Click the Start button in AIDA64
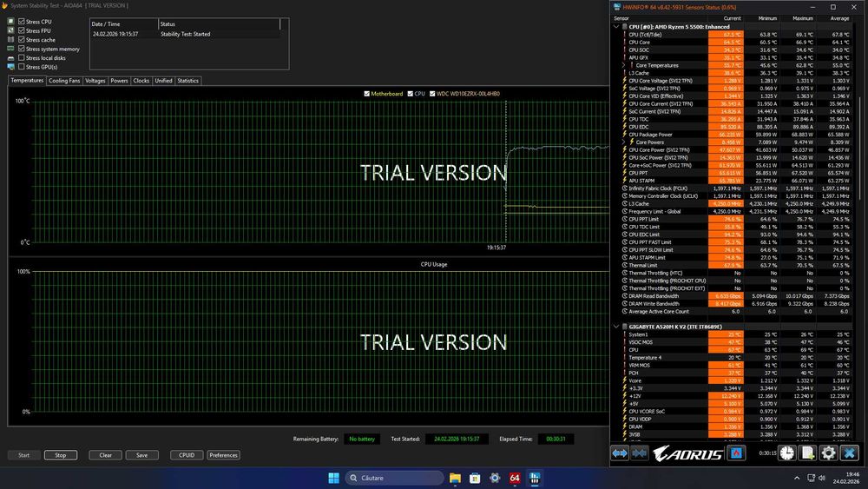868x489 pixels. point(23,455)
